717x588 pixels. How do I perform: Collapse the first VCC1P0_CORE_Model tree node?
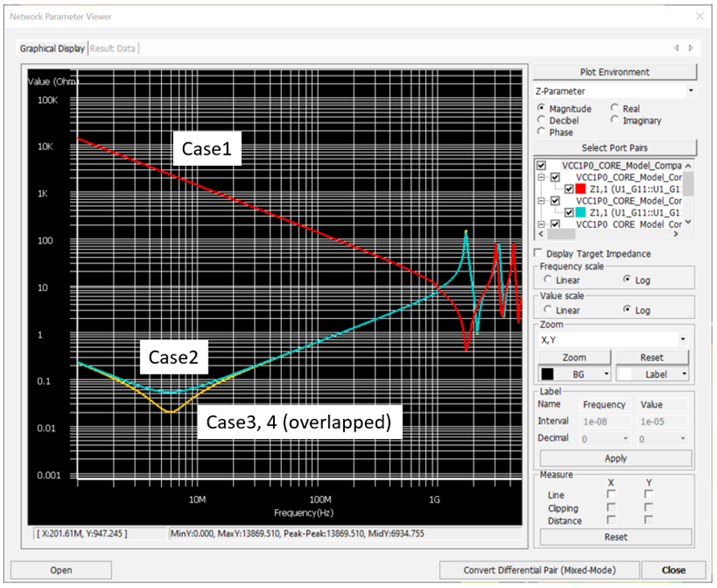543,177
